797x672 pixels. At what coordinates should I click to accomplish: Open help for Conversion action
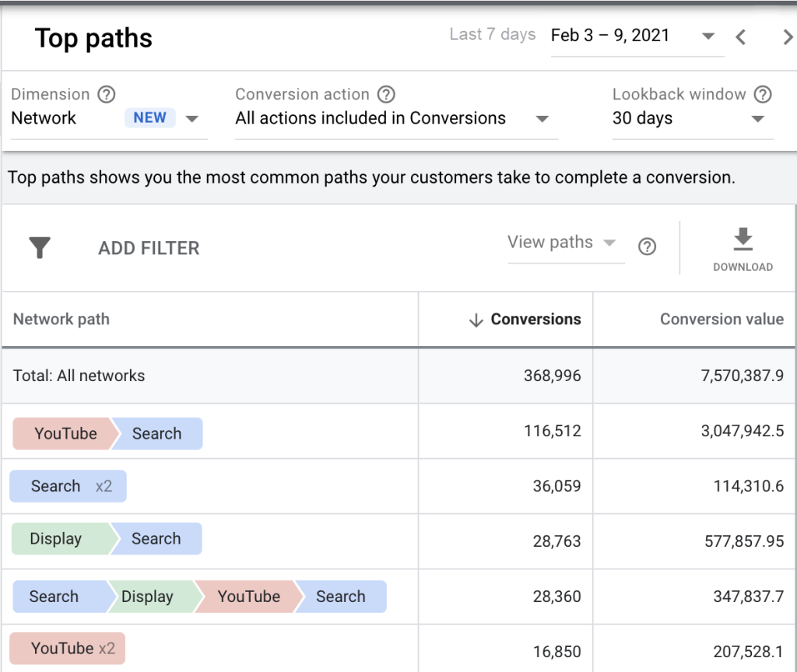point(386,95)
